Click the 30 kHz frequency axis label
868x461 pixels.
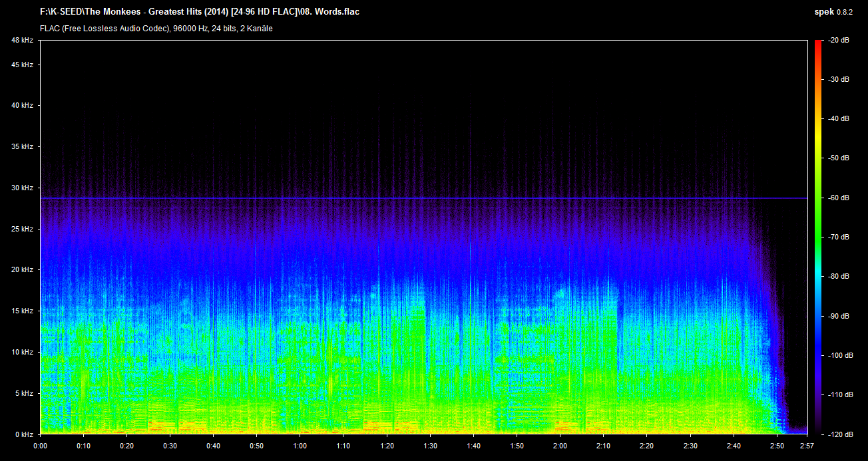pyautogui.click(x=22, y=188)
